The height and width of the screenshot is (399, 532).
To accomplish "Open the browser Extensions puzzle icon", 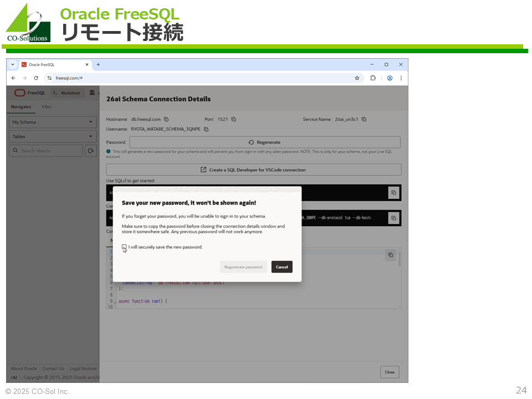I will click(x=373, y=78).
